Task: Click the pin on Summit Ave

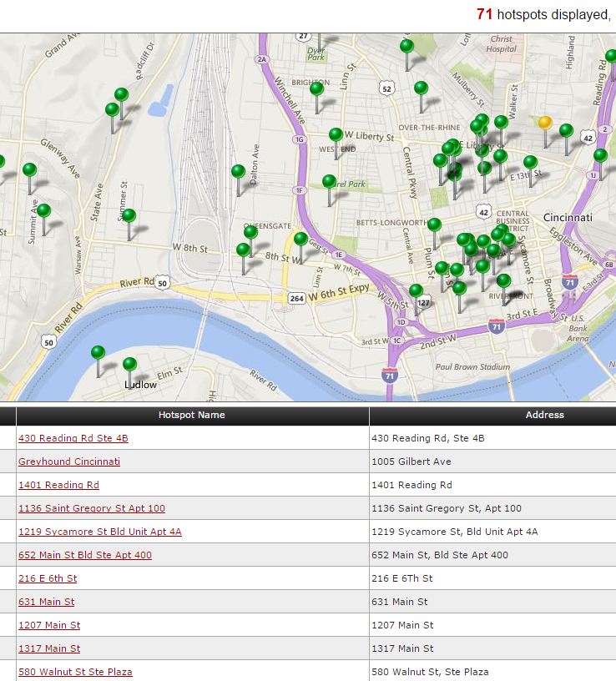Action: 43,211
